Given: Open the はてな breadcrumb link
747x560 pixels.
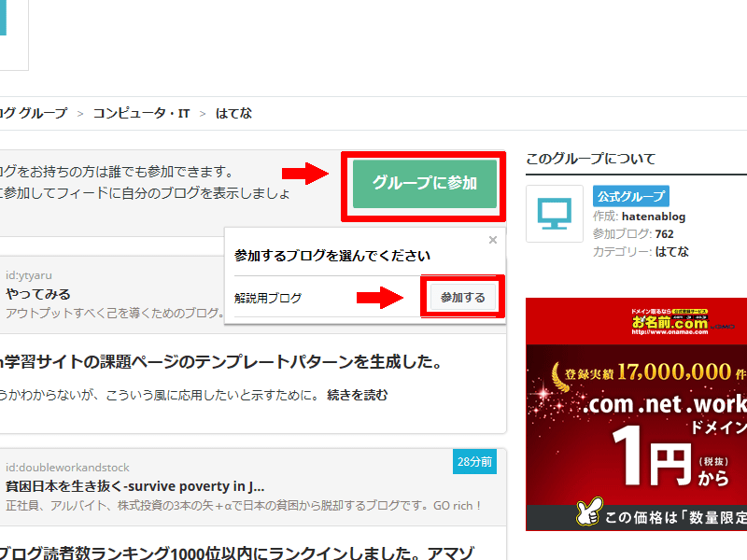Looking at the screenshot, I should [233, 113].
